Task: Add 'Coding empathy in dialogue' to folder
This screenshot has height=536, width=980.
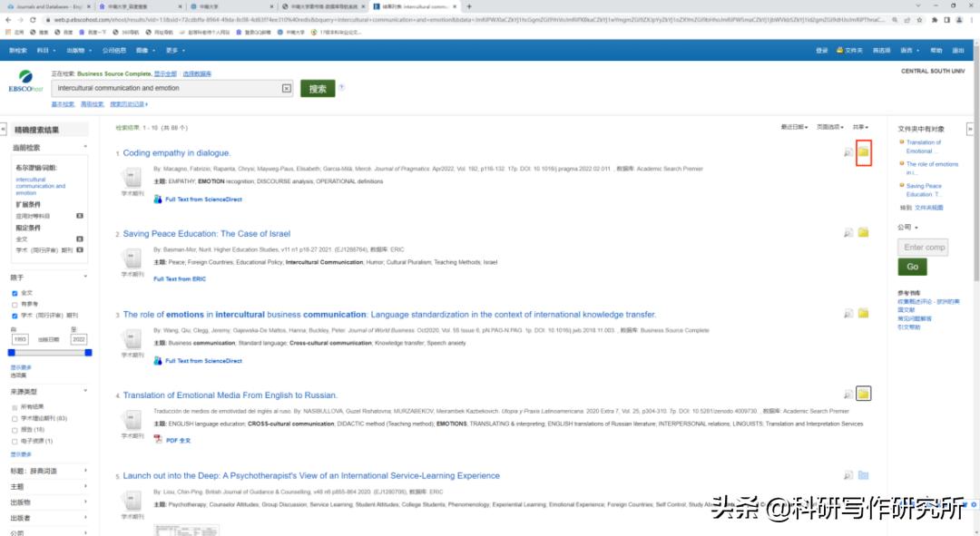Action: click(x=863, y=151)
